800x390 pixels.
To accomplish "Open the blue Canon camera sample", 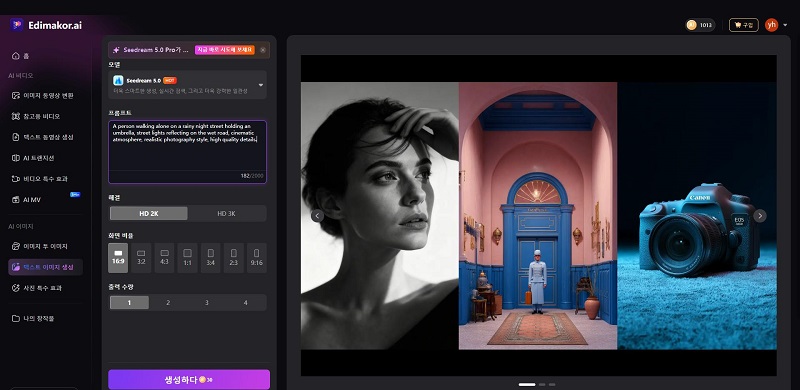I will (697, 216).
